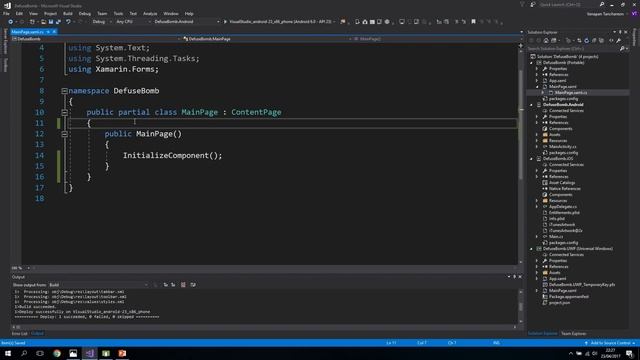Screen dimensions: 640x360
Task: Click the bookmark toolbar icon
Action: [473, 22]
